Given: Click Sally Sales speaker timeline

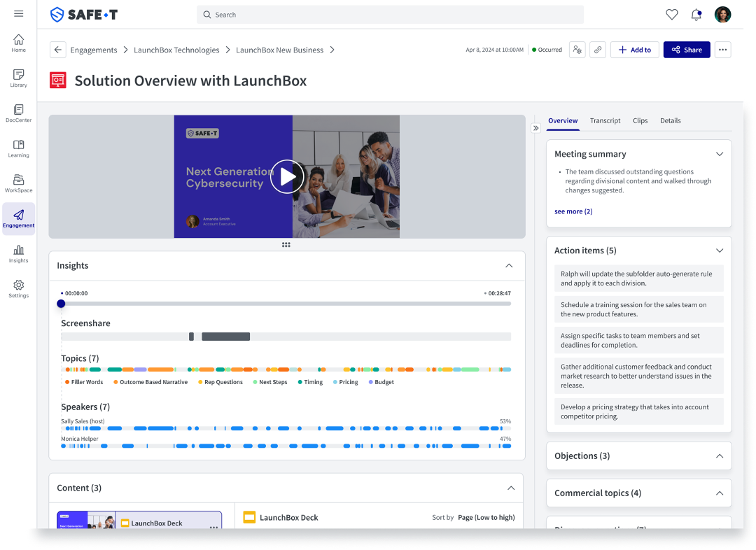Looking at the screenshot, I should pyautogui.click(x=286, y=428).
